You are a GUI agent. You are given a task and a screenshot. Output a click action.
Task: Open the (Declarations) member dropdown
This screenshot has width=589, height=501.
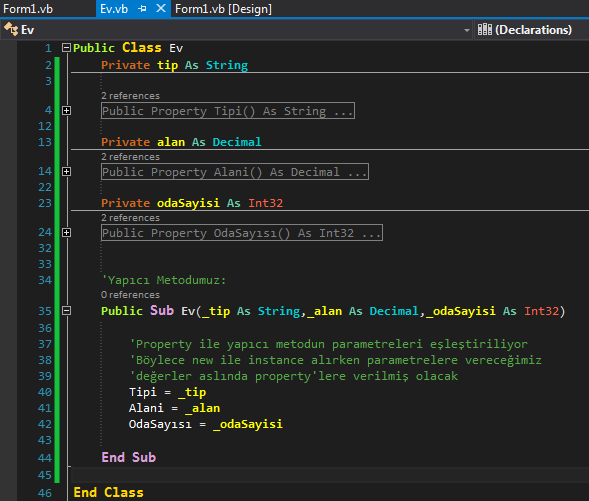[x=532, y=30]
